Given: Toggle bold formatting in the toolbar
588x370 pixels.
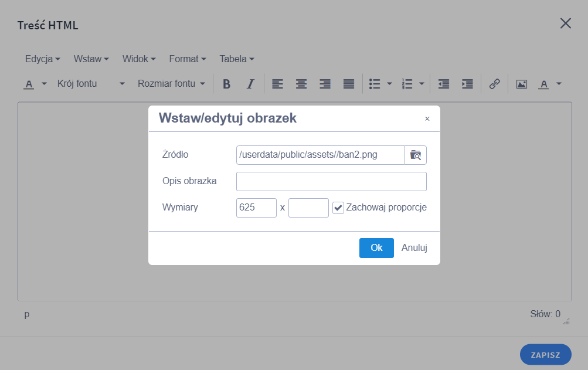Looking at the screenshot, I should (226, 84).
